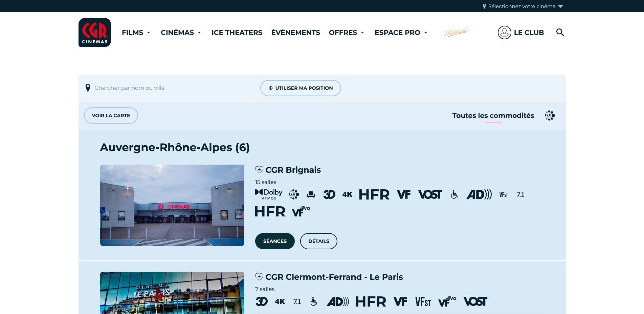Click the CGR Brignais title
The height and width of the screenshot is (314, 644).
coord(293,170)
